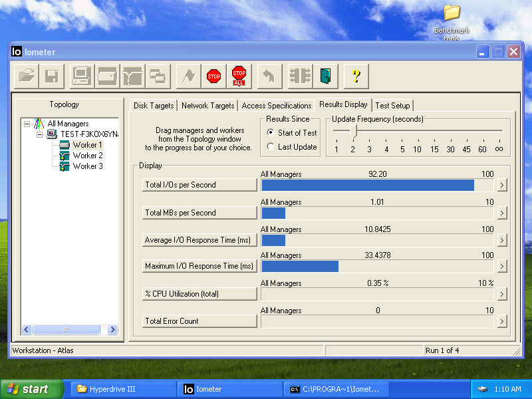The image size is (532, 399).
Task: Click the 1:10 AM taskbar clock
Action: 507,389
